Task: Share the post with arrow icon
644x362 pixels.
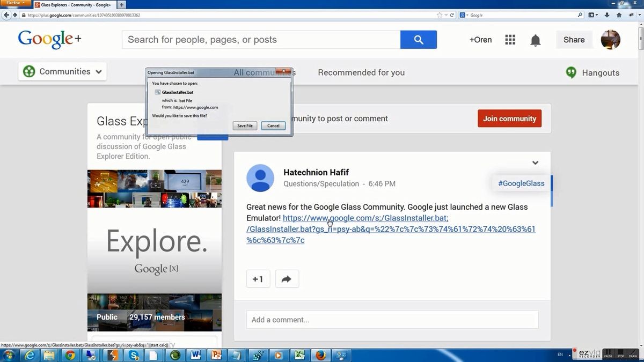Action: 287,279
